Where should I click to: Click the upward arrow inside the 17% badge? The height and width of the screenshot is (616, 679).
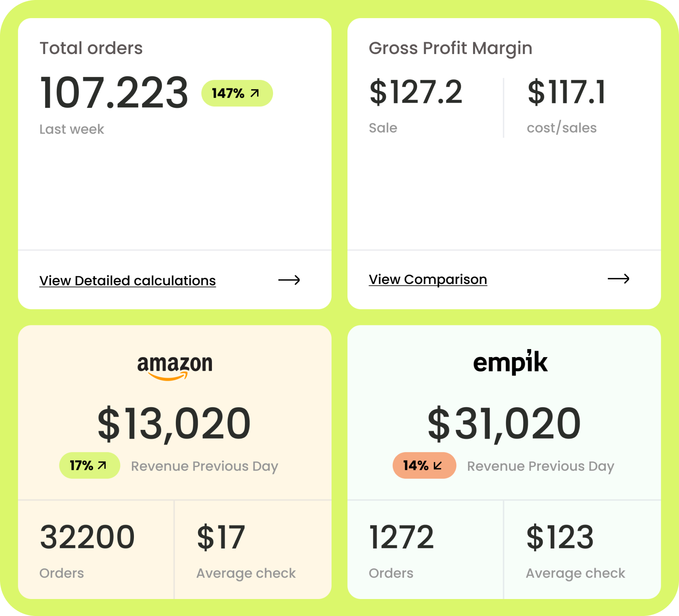tap(101, 465)
